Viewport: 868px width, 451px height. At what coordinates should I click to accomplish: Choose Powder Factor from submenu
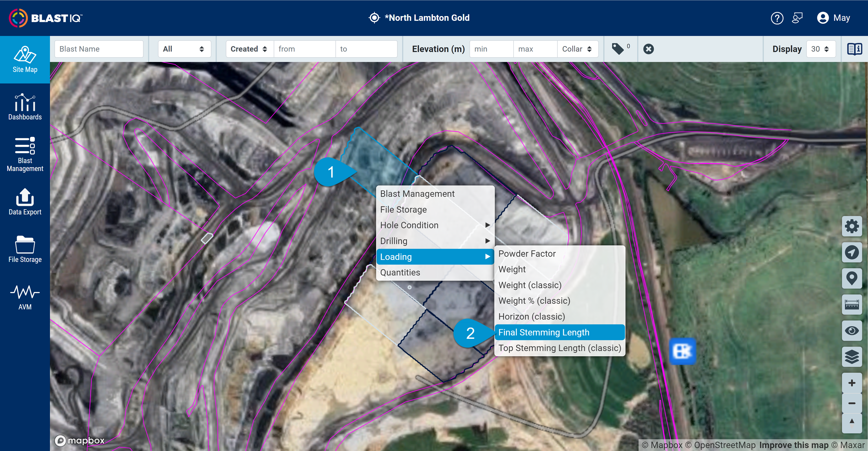[559, 254]
